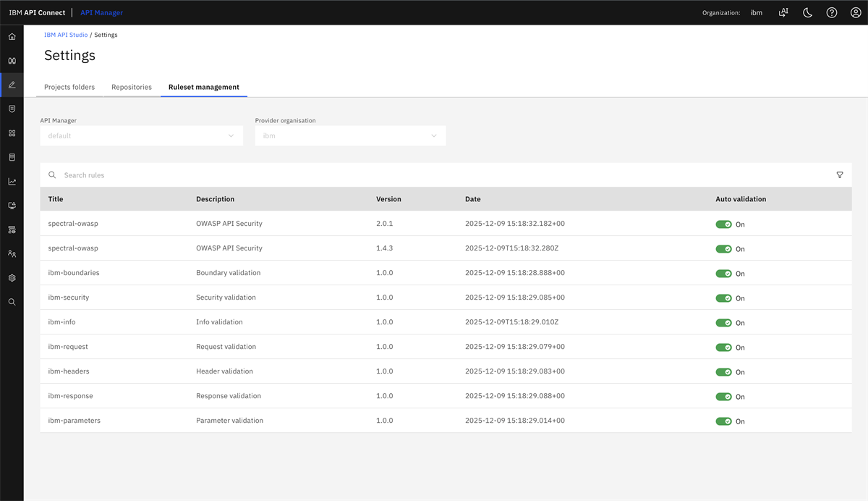The height and width of the screenshot is (501, 868).
Task: Open the pencil edit sidebar icon
Action: (x=12, y=85)
